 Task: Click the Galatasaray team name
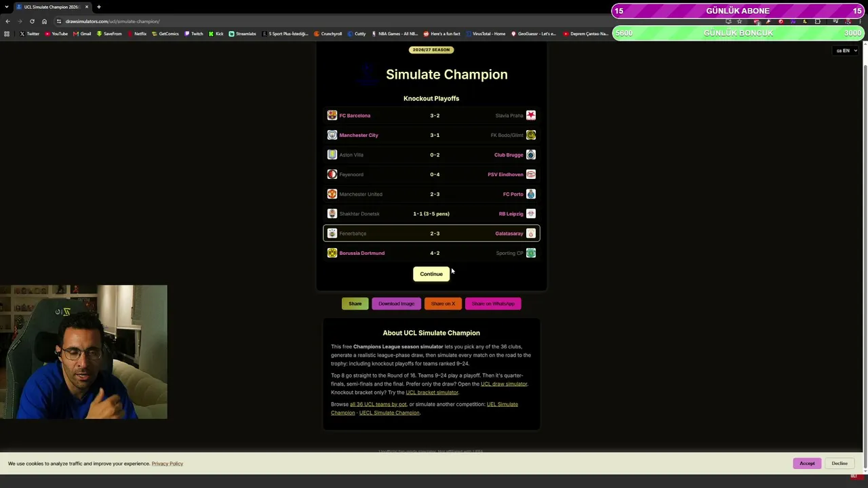tap(509, 233)
